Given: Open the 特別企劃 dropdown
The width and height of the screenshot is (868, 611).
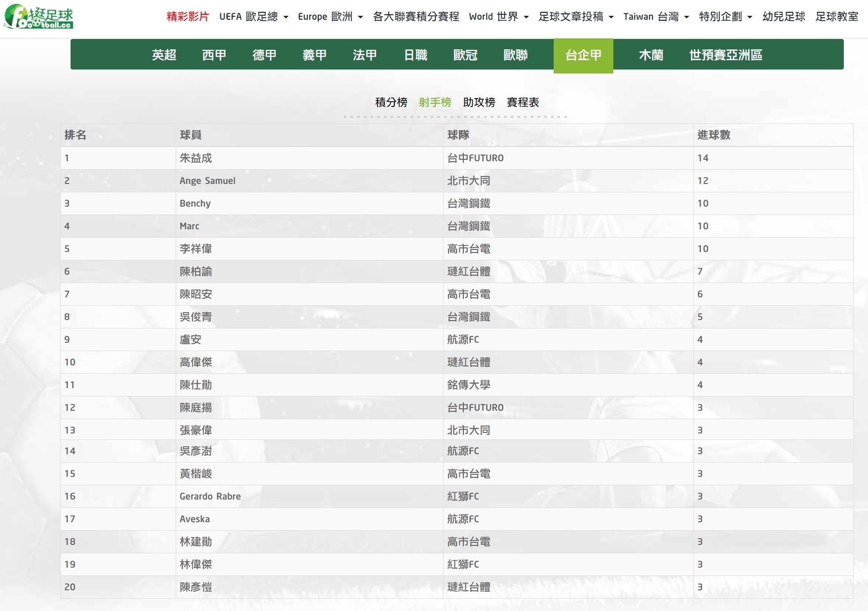Looking at the screenshot, I should tap(725, 17).
